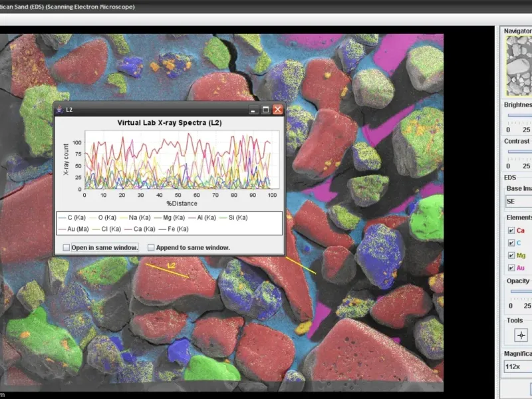
Task: Click the Contrast slider track
Action: point(519,152)
